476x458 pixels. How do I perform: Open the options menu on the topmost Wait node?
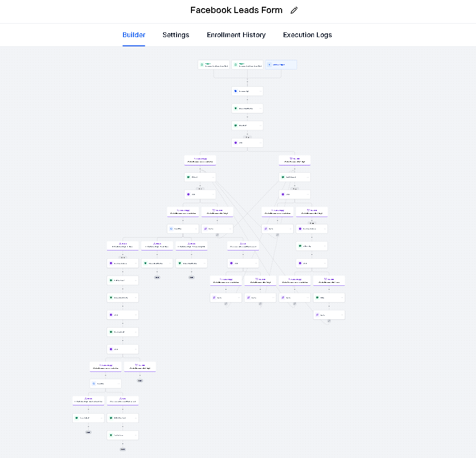point(260,143)
